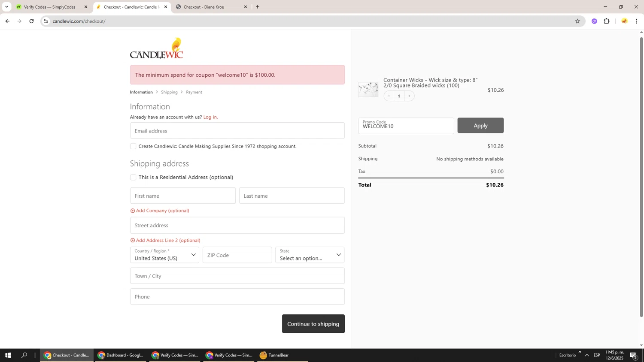Apply the promo code
The width and height of the screenshot is (644, 362).
click(480, 125)
